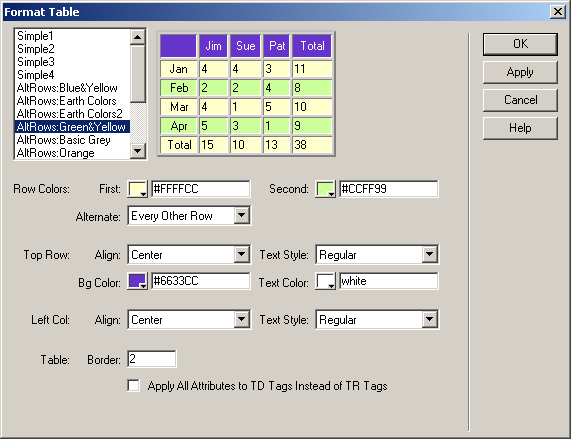
Task: Cancel the Format Table dialog
Action: (x=520, y=100)
